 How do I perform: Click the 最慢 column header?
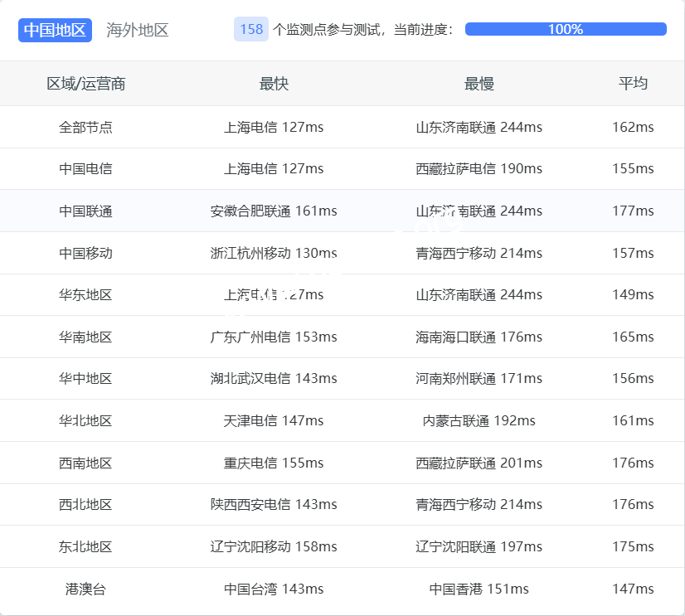(x=479, y=84)
